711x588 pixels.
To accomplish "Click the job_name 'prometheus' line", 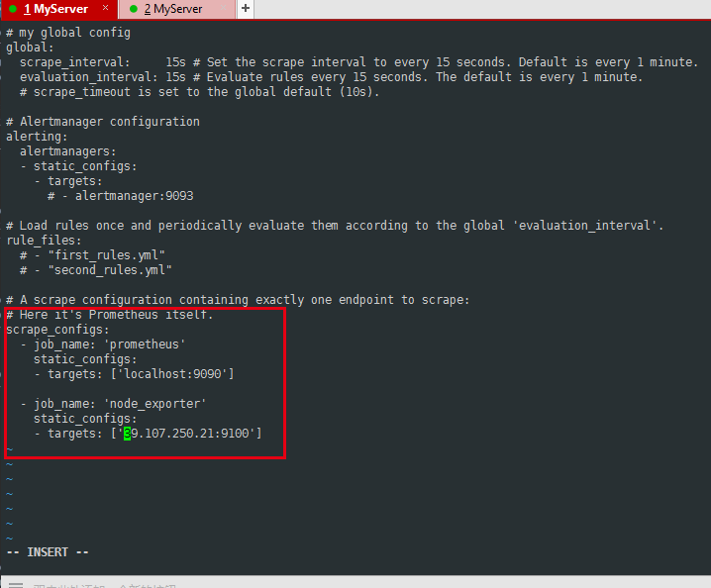I will 103,344.
